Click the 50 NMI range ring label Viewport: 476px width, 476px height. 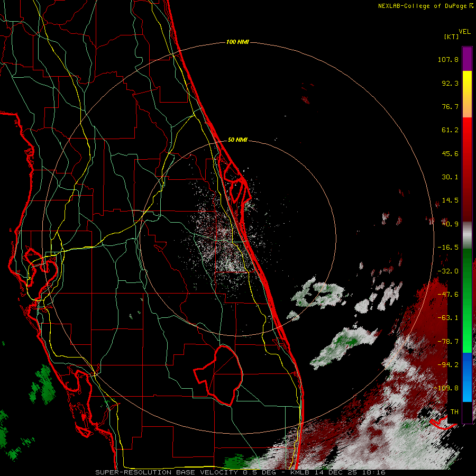pyautogui.click(x=237, y=140)
